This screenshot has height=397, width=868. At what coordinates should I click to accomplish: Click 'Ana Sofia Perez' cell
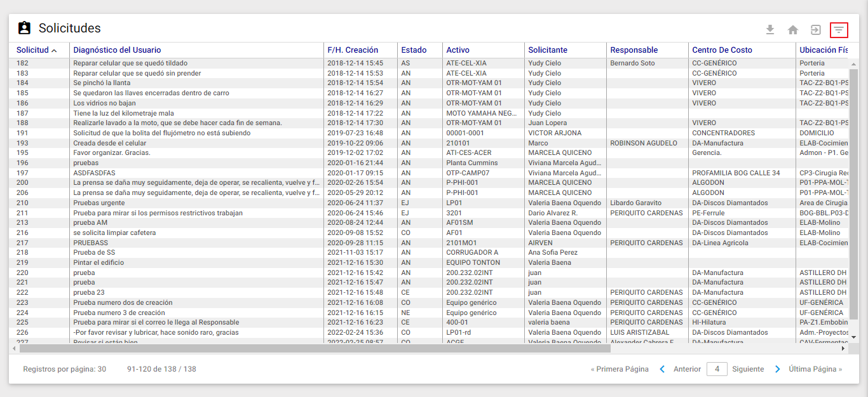552,253
